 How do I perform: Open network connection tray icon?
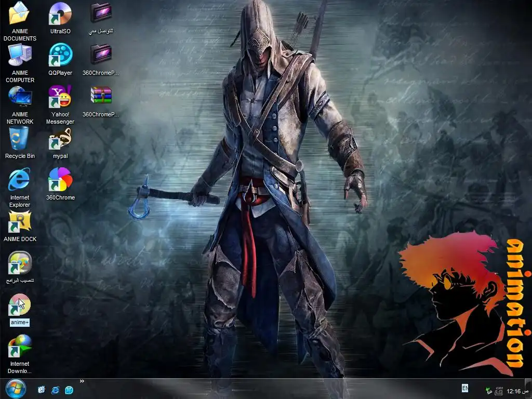pyautogui.click(x=498, y=391)
